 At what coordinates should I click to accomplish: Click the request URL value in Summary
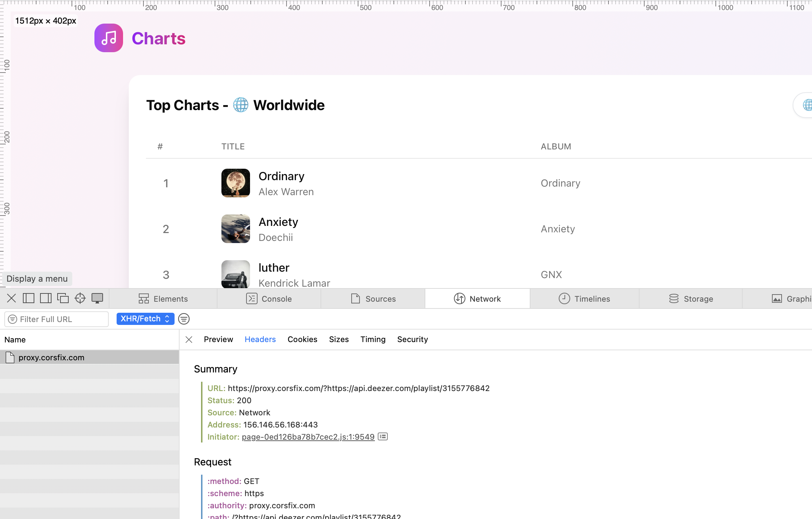(359, 388)
